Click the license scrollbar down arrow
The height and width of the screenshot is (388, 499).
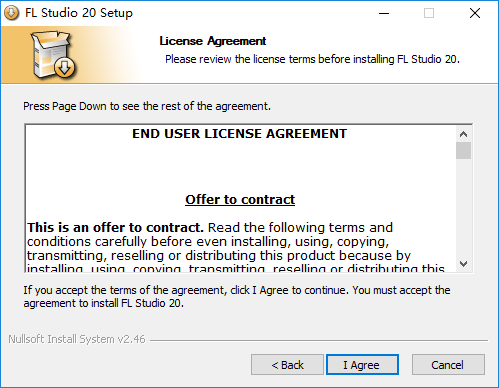coord(463,264)
